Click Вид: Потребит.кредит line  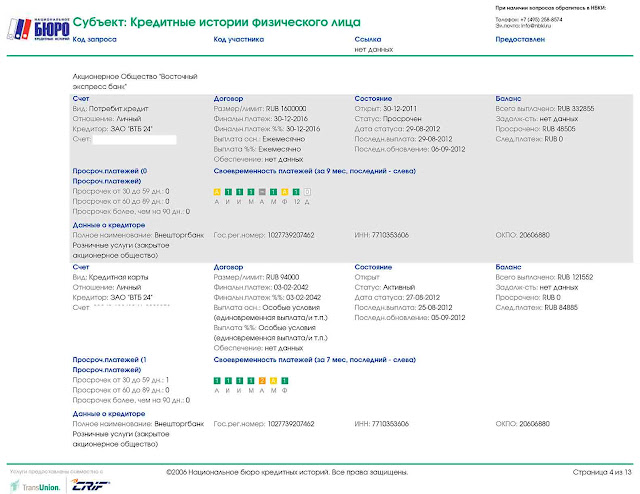[x=110, y=109]
